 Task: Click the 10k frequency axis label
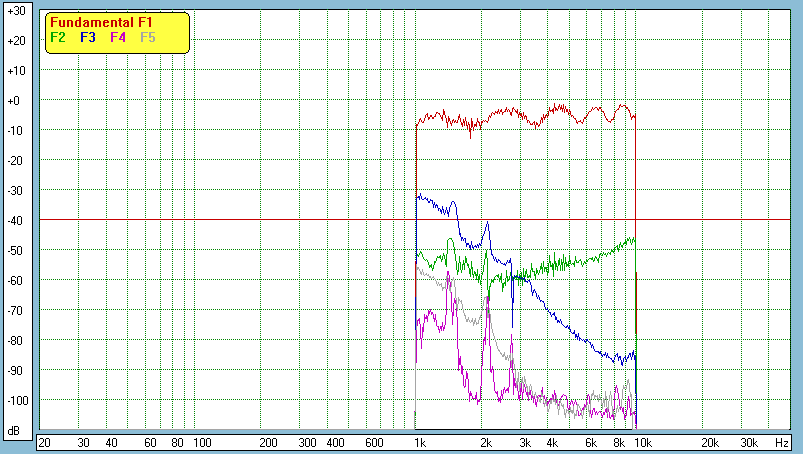click(x=644, y=442)
